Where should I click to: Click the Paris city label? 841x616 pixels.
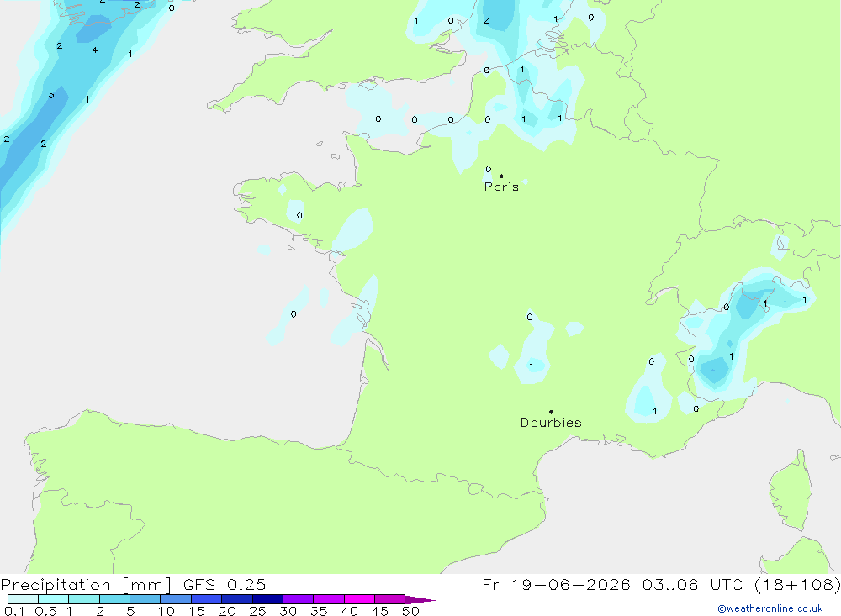[x=501, y=187]
